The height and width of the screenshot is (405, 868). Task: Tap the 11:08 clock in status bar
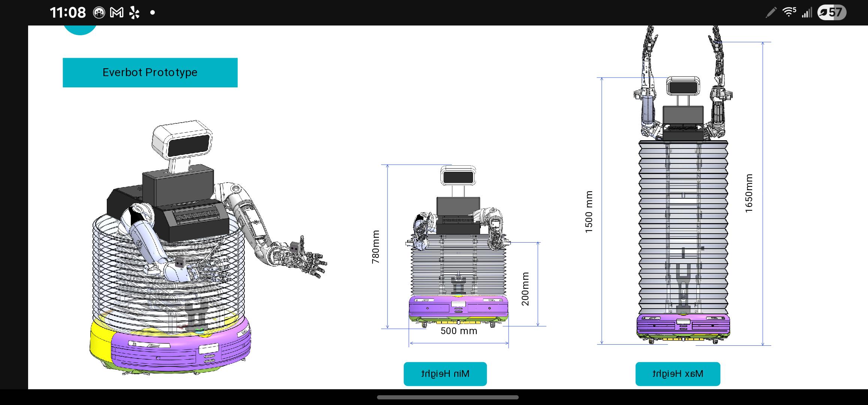click(68, 13)
